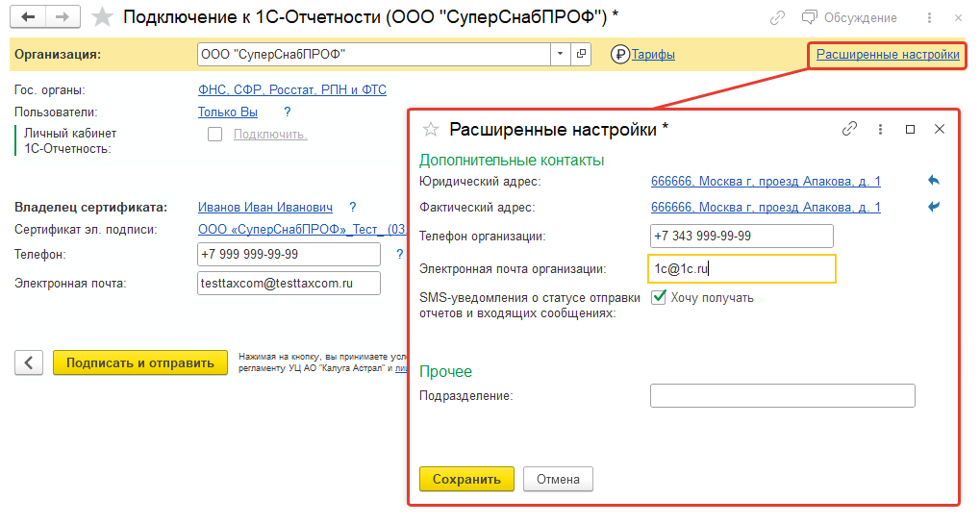Viewport: 980px width, 524px height.
Task: Click the ruble icon next to Тарифы
Action: [x=619, y=55]
